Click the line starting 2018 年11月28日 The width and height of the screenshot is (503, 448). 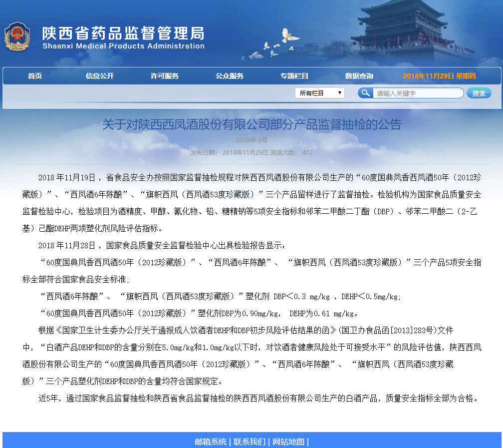click(161, 245)
